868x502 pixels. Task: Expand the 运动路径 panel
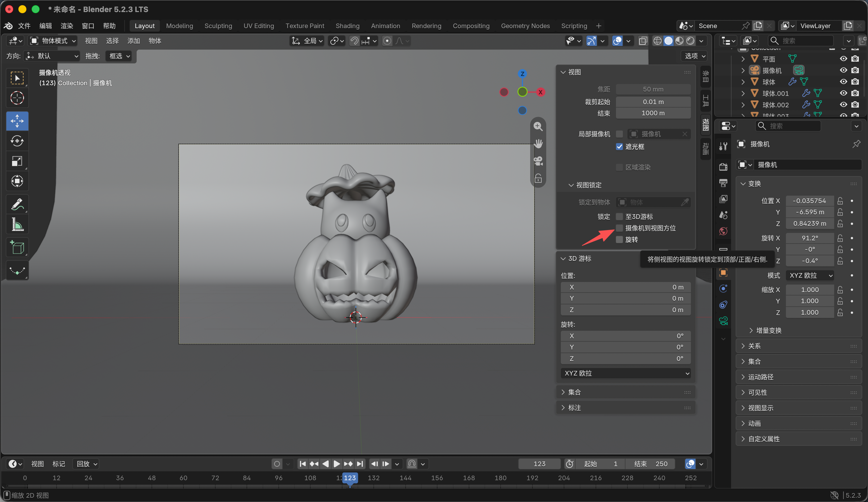(799, 377)
